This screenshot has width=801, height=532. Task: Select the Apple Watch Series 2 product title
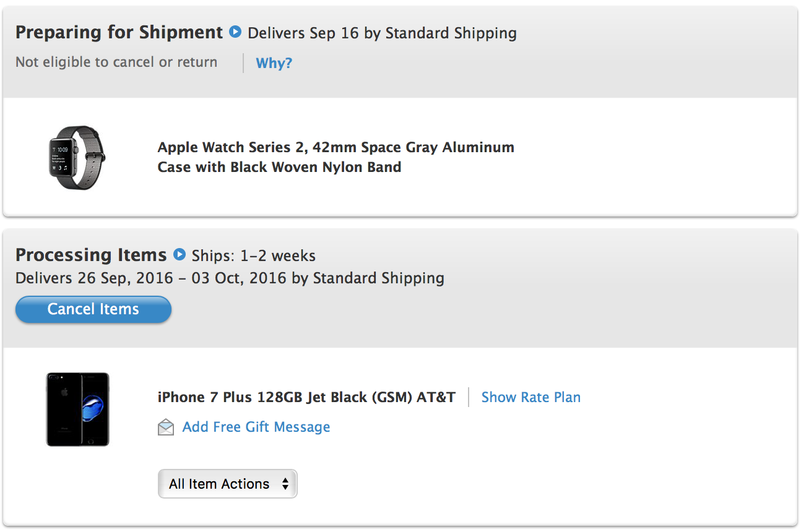point(336,157)
